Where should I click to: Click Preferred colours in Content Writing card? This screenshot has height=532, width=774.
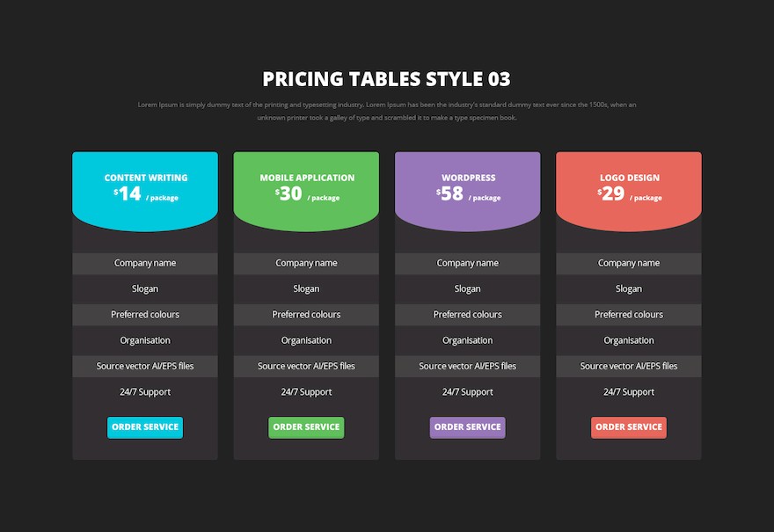point(145,315)
